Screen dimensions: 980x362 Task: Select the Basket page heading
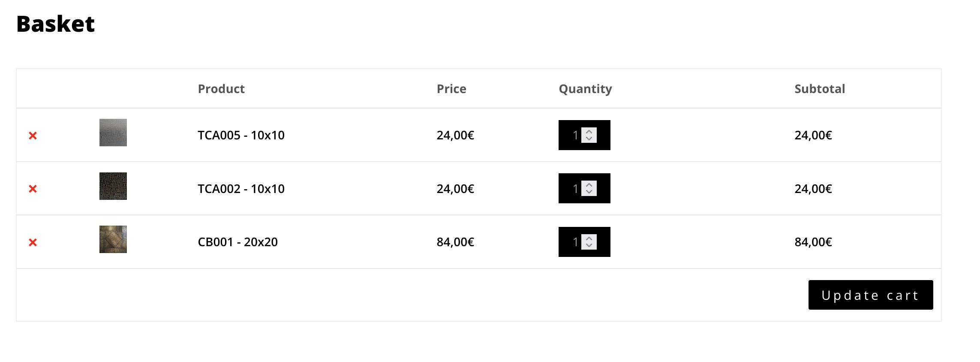[x=56, y=24]
